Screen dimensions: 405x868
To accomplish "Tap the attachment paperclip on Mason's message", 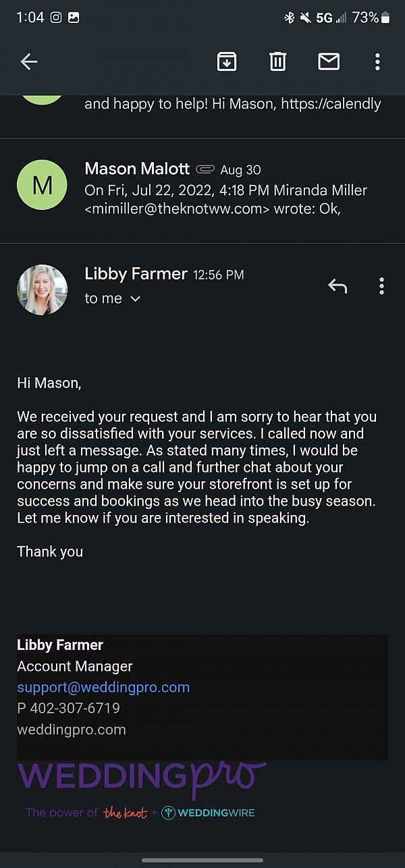I will pyautogui.click(x=205, y=169).
